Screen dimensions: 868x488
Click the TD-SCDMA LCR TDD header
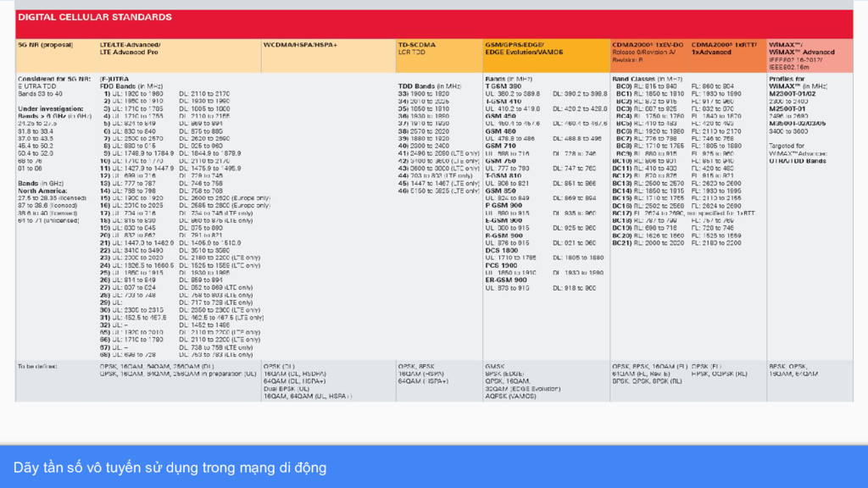(x=417, y=48)
